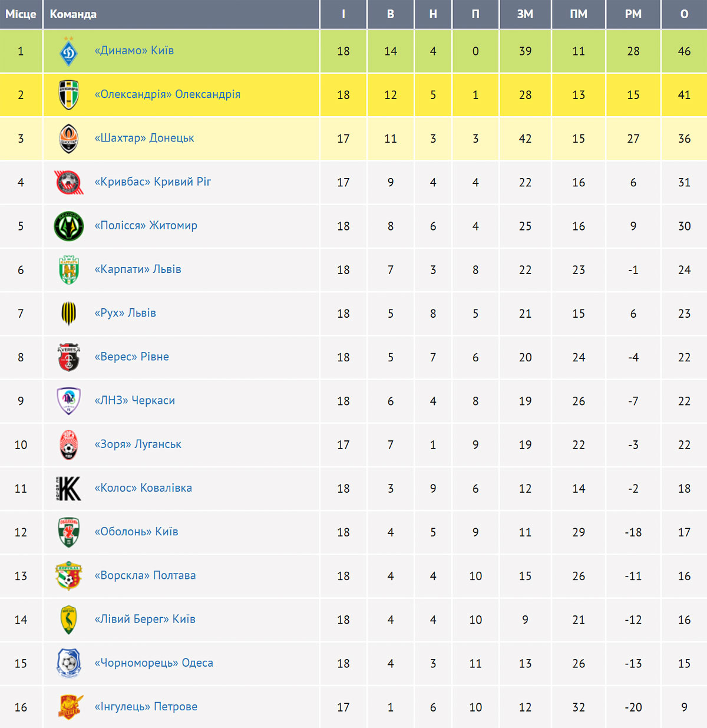Click the Polissya wolf logo

point(69,226)
